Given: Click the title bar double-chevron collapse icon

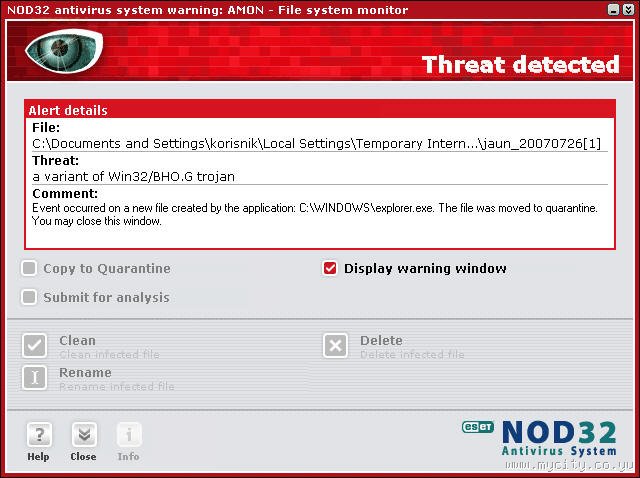Looking at the screenshot, I should click(x=629, y=10).
